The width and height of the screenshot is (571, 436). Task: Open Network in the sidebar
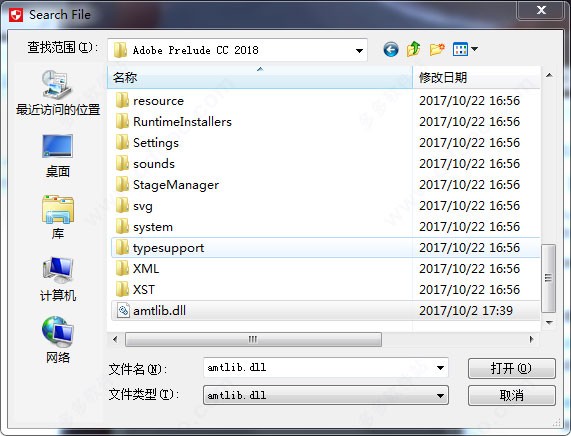[x=58, y=340]
